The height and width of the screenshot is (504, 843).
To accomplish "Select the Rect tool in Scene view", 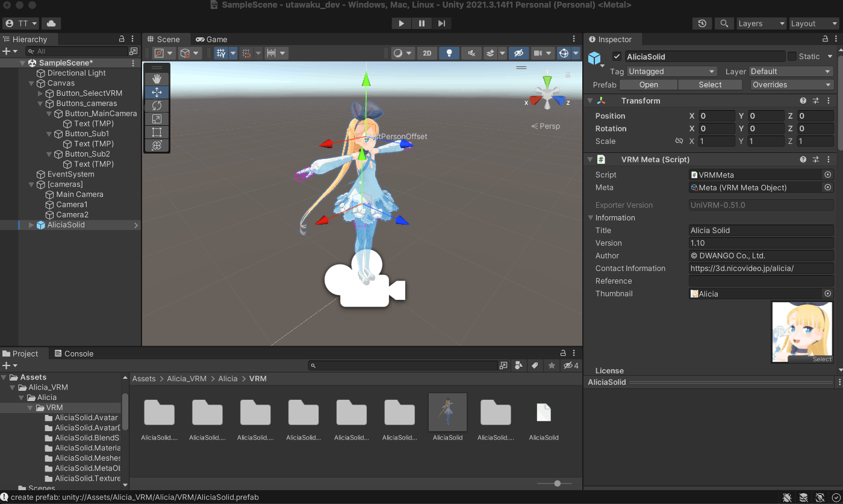I will tap(157, 132).
